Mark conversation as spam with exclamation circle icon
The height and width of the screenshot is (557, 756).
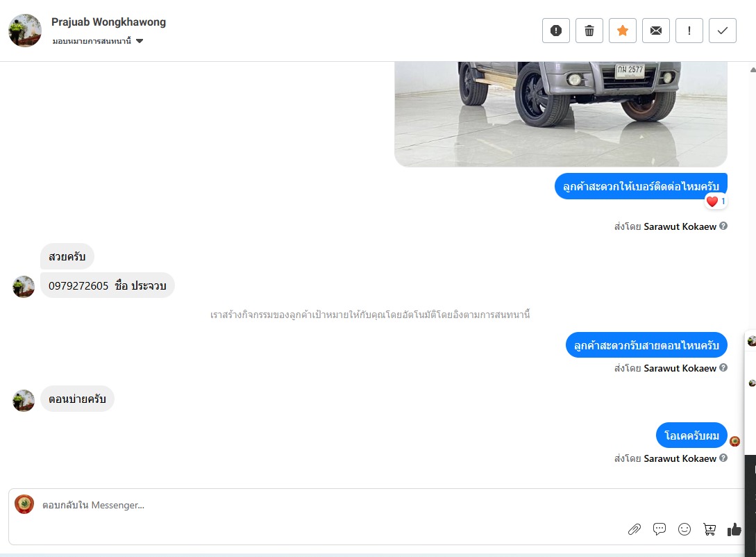pos(556,31)
